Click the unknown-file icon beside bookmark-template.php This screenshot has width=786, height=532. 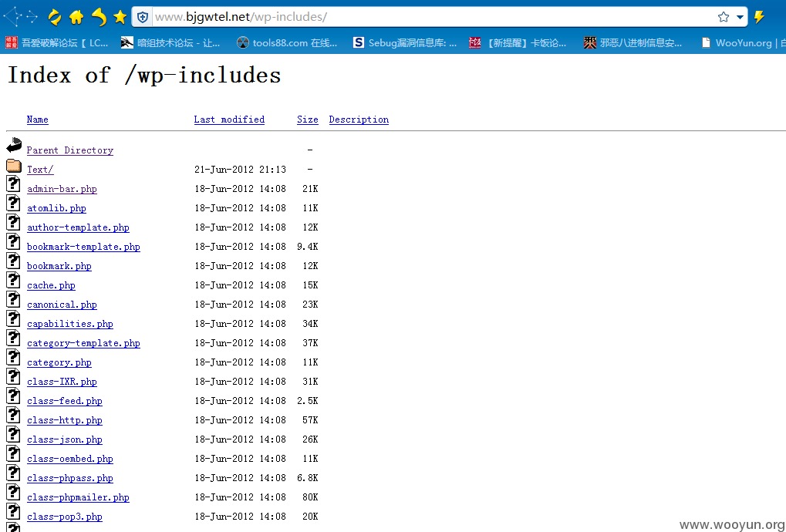14,241
